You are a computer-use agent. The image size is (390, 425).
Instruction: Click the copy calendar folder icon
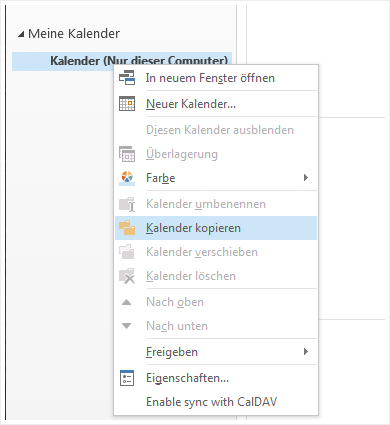tap(127, 228)
